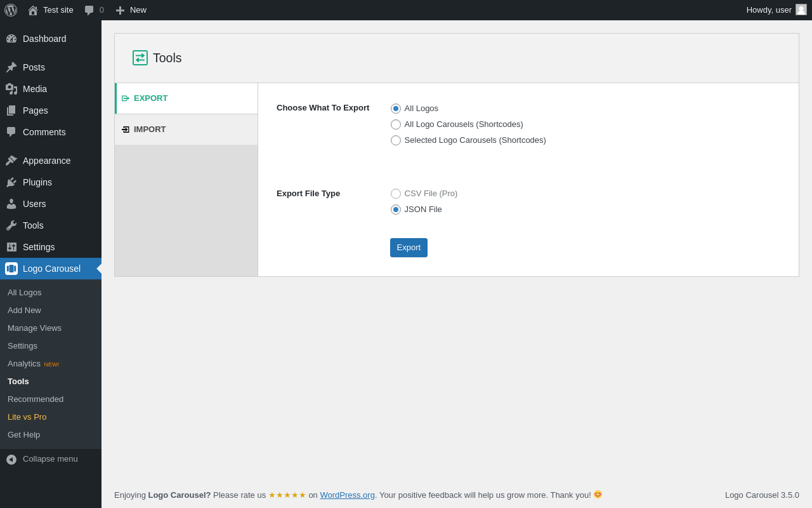Click Collapse menu text
The width and height of the screenshot is (812, 508).
(x=50, y=459)
